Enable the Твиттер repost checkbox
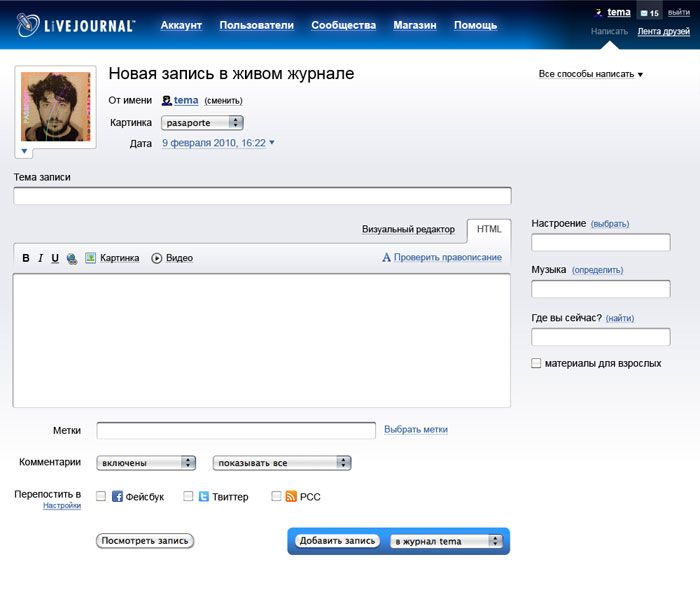 [x=188, y=496]
